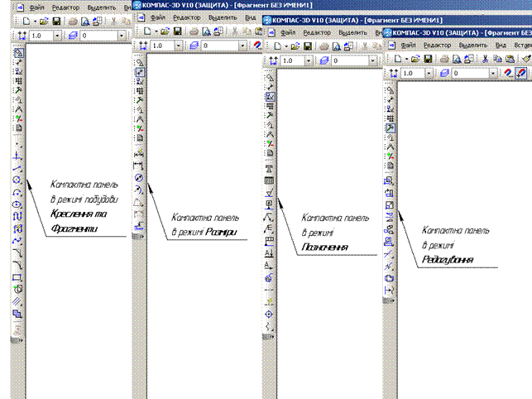Open the scale 1.0 dropdown in third window
The width and height of the screenshot is (532, 399).
tap(309, 60)
